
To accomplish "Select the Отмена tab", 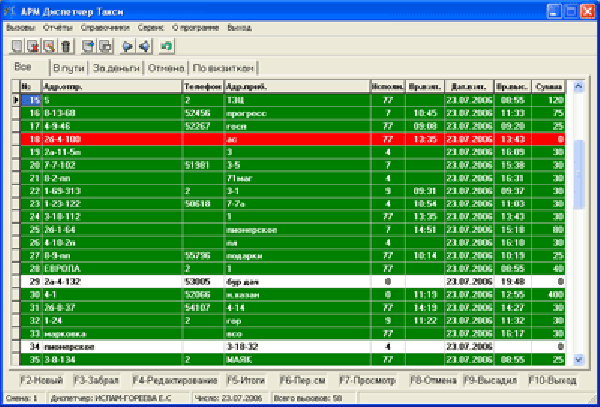I will (x=166, y=68).
